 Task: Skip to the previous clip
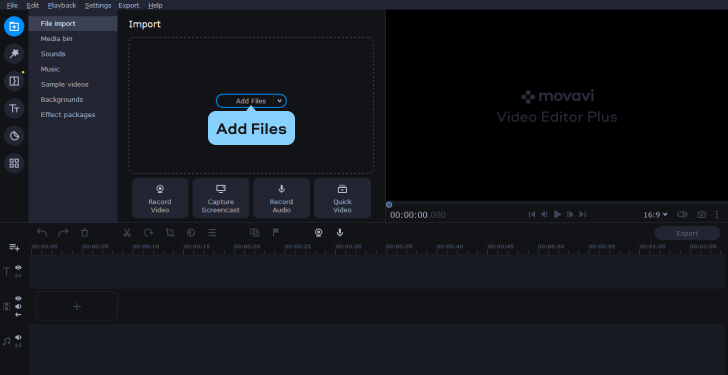click(x=532, y=214)
